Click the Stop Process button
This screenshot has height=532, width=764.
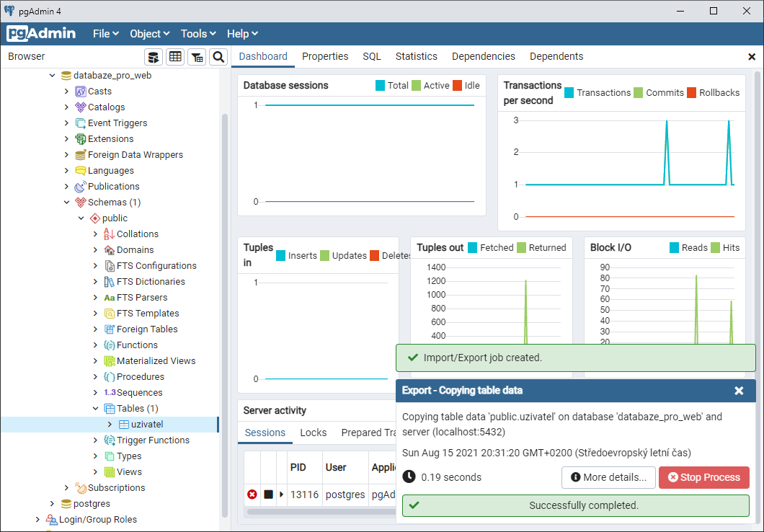pyautogui.click(x=703, y=477)
